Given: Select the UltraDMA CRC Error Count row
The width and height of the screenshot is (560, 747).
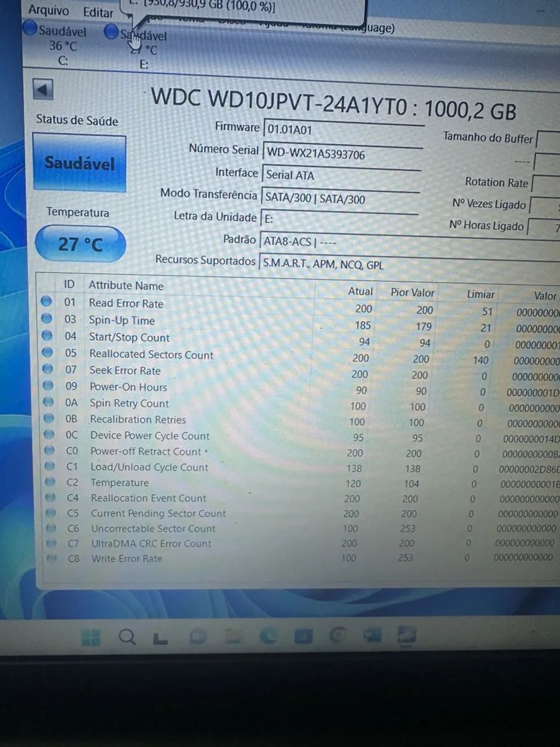Looking at the screenshot, I should [300, 543].
